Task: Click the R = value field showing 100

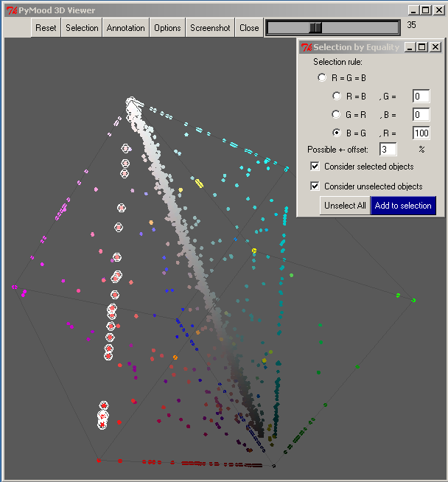Action: pyautogui.click(x=421, y=133)
